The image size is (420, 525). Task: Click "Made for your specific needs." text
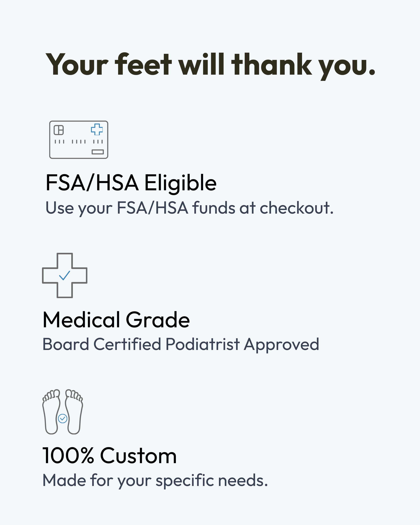pyautogui.click(x=155, y=480)
